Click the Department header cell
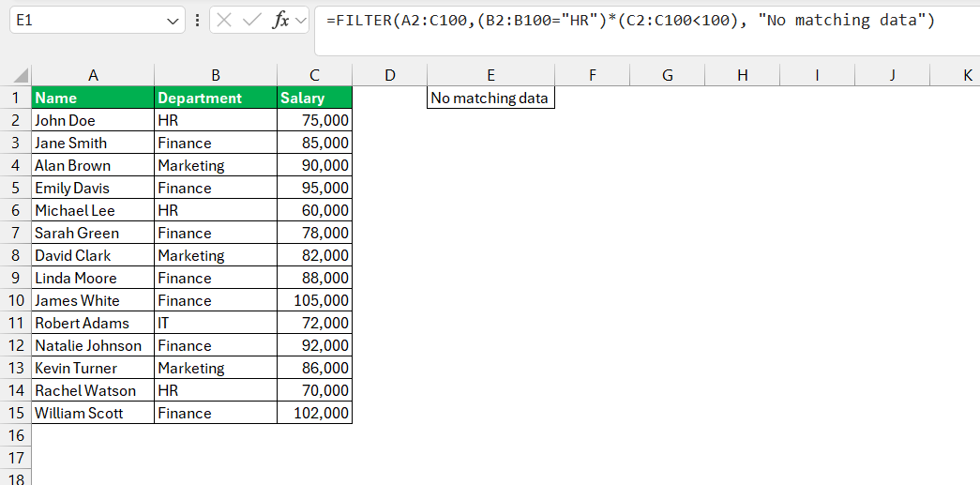980x485 pixels. [x=216, y=98]
